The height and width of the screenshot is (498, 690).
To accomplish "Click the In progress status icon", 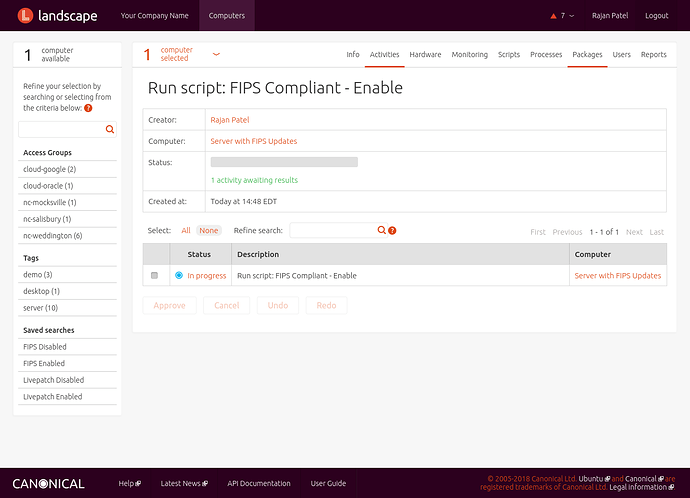I will pyautogui.click(x=179, y=275).
